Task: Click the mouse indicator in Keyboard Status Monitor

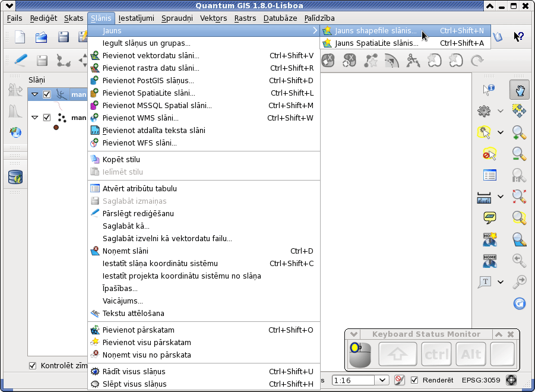Action: point(360,355)
